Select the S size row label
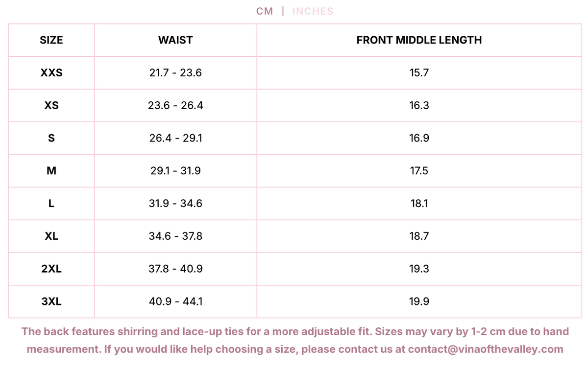 51,138
